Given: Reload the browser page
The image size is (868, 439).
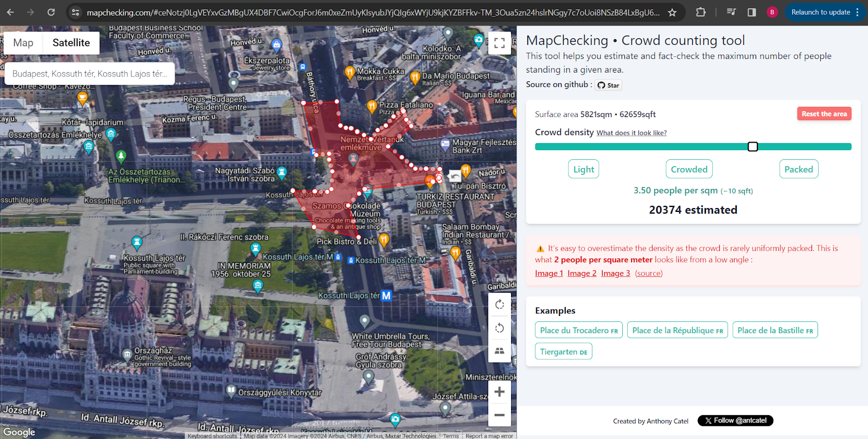Looking at the screenshot, I should pyautogui.click(x=51, y=12).
